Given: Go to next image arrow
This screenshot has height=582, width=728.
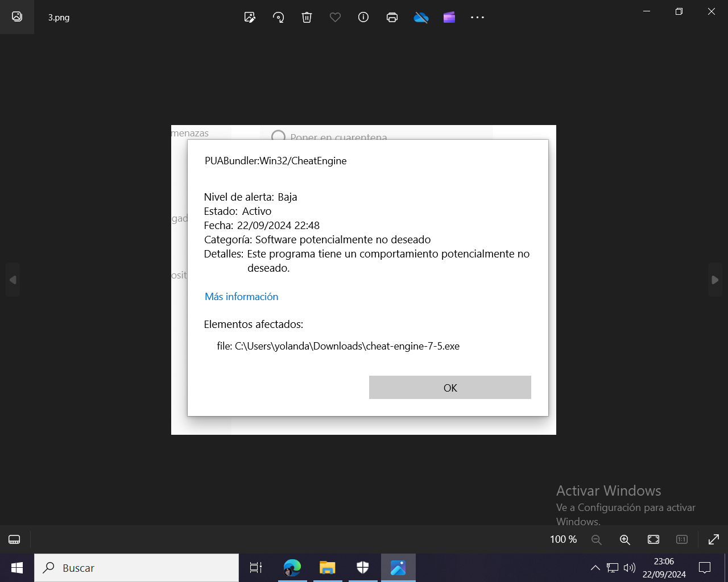Looking at the screenshot, I should [x=715, y=280].
